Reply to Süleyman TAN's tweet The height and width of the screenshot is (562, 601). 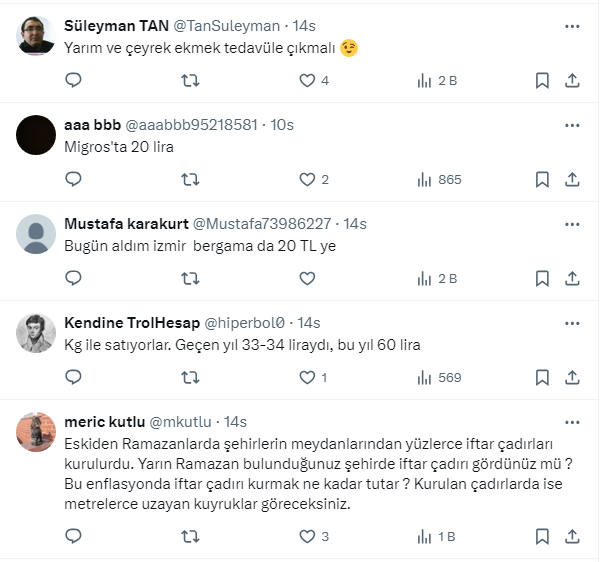73,81
